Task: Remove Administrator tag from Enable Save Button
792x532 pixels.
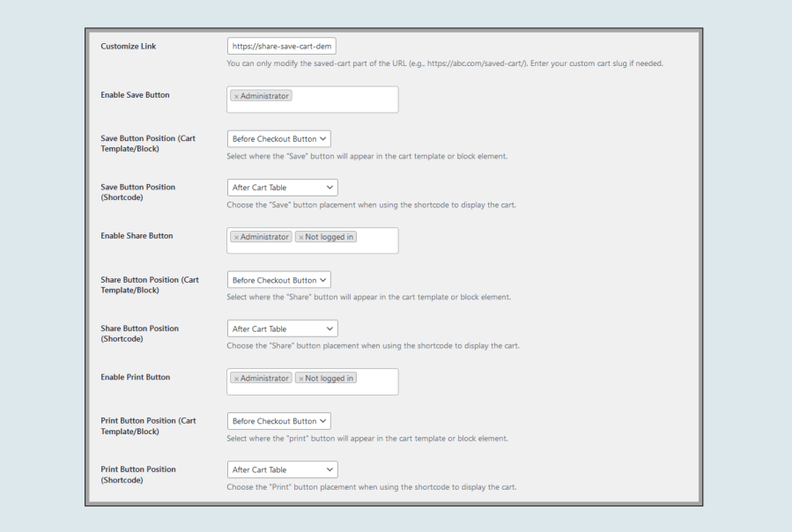Action: (236, 96)
